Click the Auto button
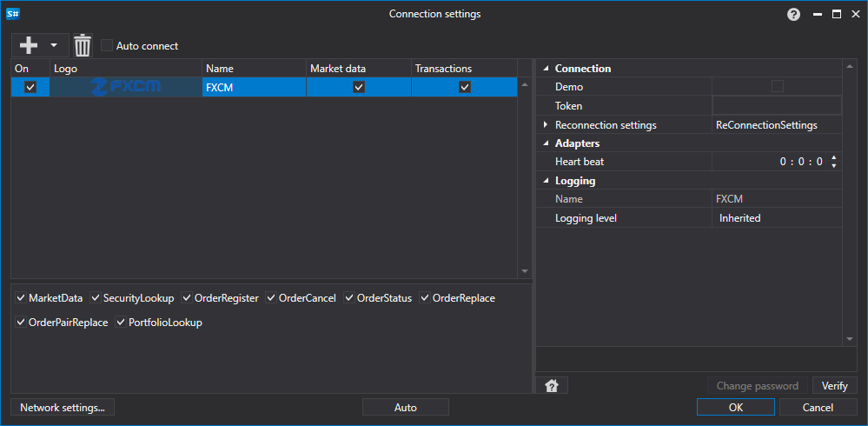The image size is (868, 426). pyautogui.click(x=405, y=408)
